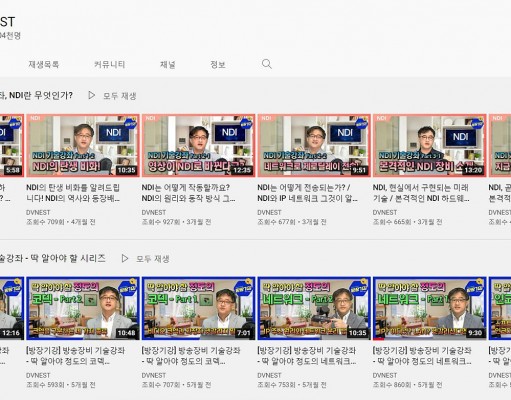Click 네트워크 lecture title with 753 views
Image resolution: width=511 pixels, height=400 pixels.
pos(307,356)
